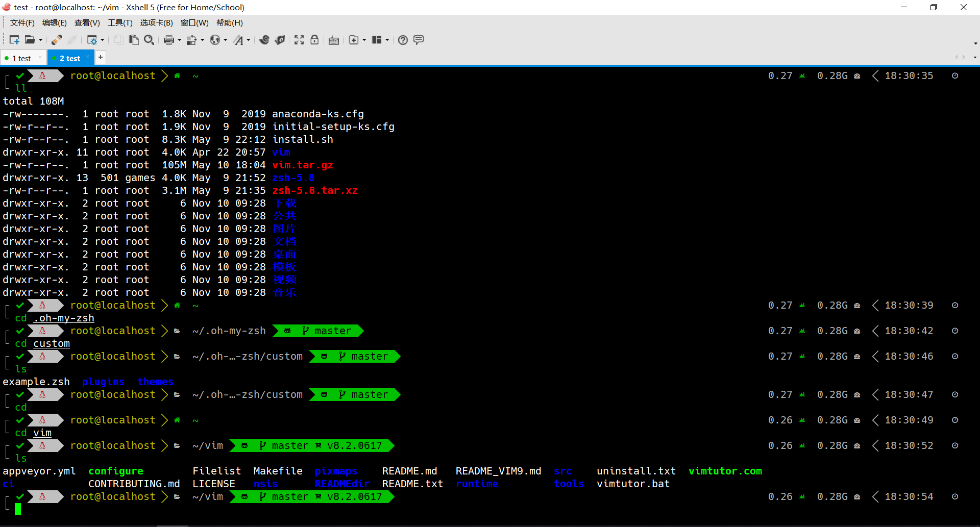The height and width of the screenshot is (527, 980).
Task: Open the session properties icon
Action: (93, 40)
